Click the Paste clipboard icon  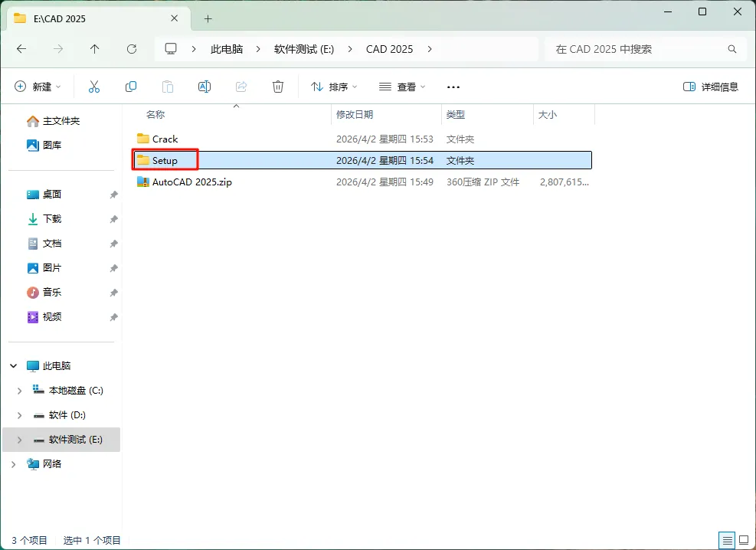pyautogui.click(x=167, y=87)
